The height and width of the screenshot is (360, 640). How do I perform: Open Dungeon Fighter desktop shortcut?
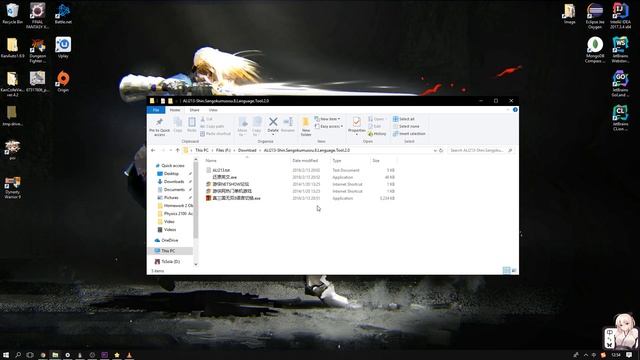(x=38, y=50)
